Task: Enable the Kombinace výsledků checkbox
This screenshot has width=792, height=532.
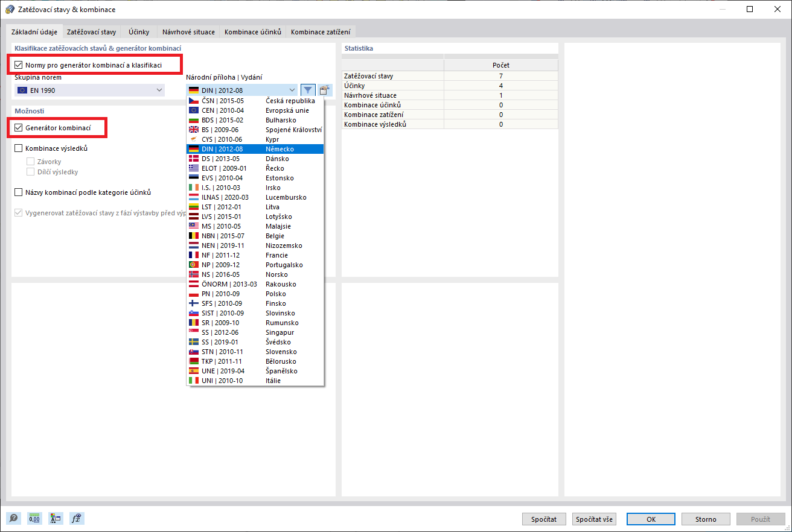Action: coord(19,148)
